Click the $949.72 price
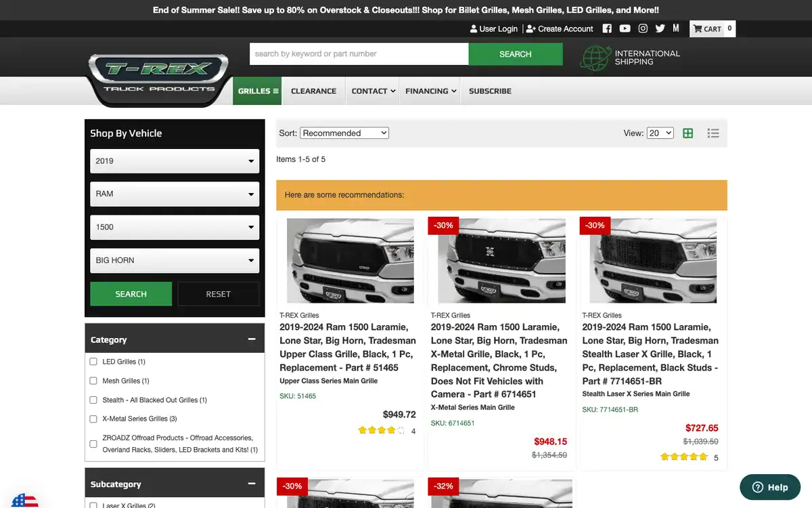This screenshot has width=812, height=508. pyautogui.click(x=399, y=415)
